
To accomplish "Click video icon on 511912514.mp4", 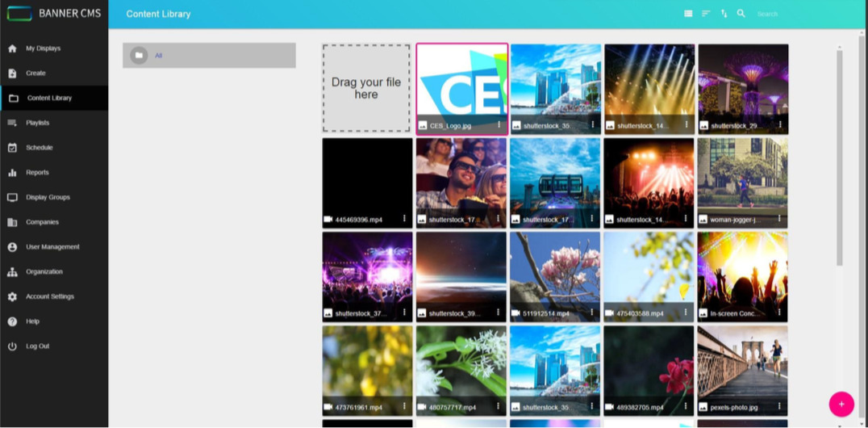I will click(516, 313).
